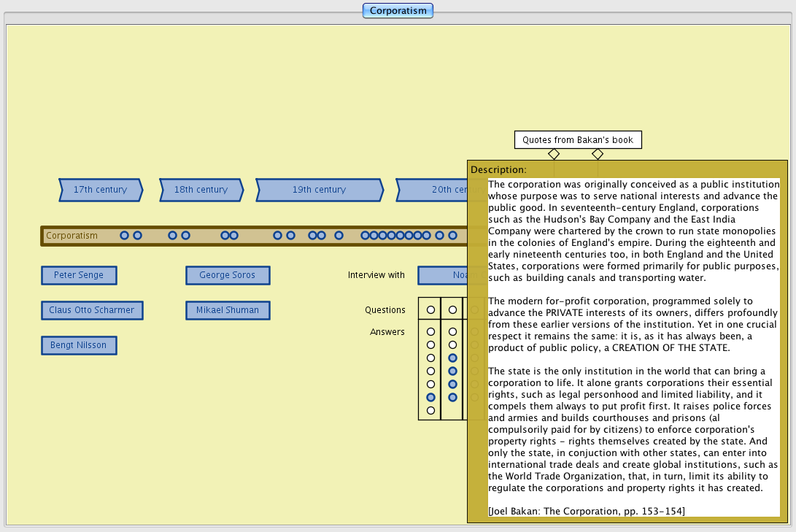Open the Bengt Nilsson node
This screenshot has width=796, height=532.
(x=79, y=345)
